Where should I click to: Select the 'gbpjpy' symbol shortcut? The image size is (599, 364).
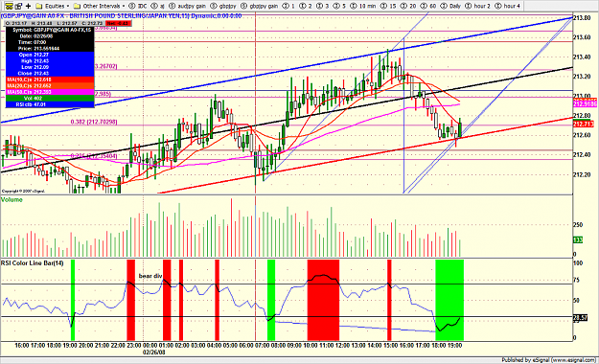click(223, 6)
